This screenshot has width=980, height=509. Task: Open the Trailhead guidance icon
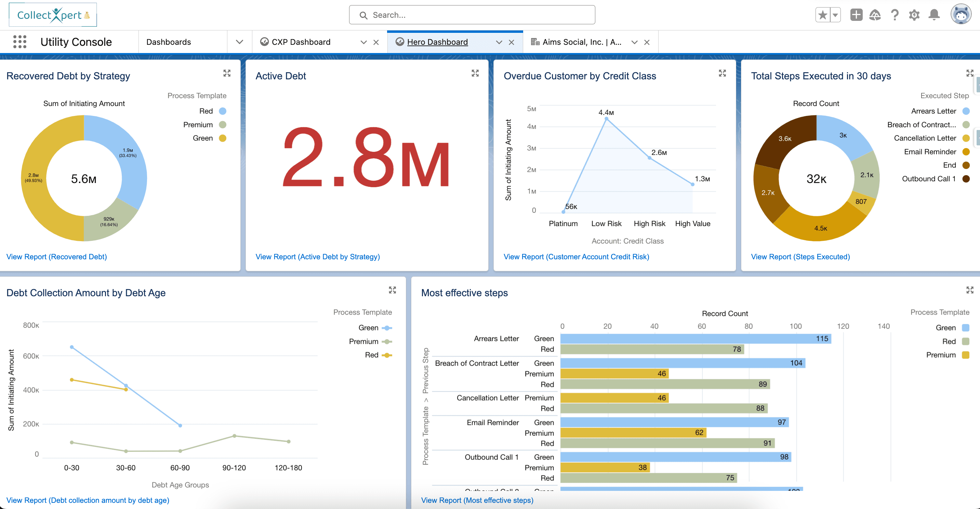click(x=875, y=15)
